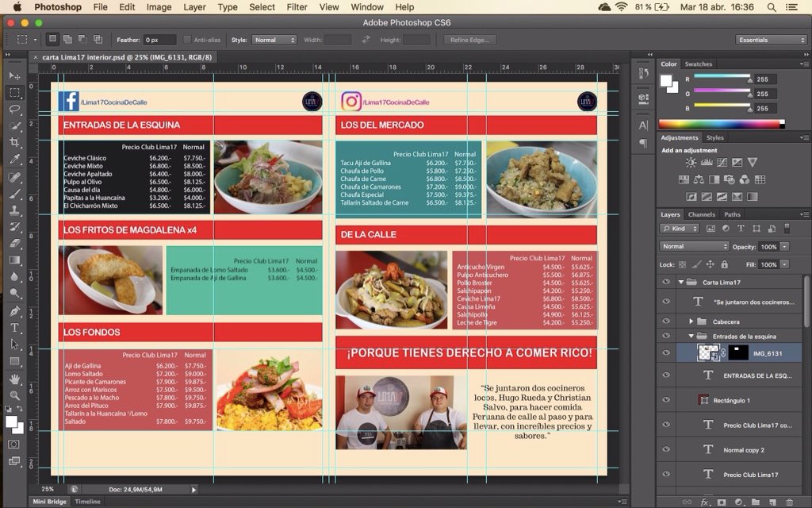The width and height of the screenshot is (812, 508).
Task: Open the Timeline panel
Action: click(x=87, y=502)
